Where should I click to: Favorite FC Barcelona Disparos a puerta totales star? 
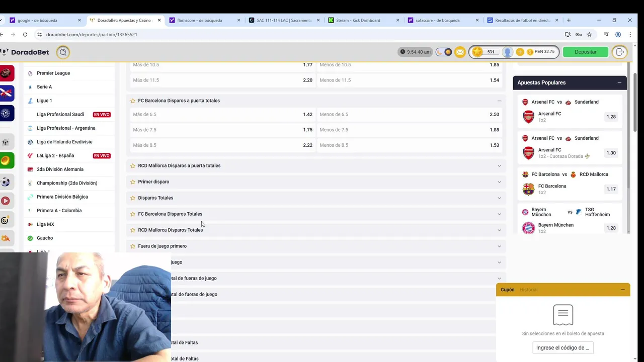coord(133,101)
